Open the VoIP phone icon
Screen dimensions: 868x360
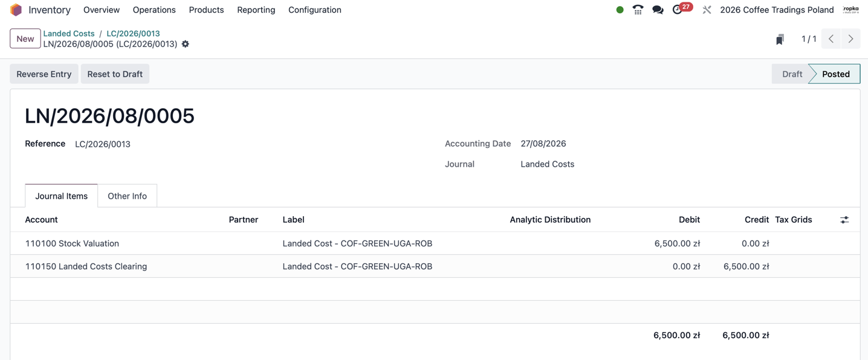click(638, 10)
